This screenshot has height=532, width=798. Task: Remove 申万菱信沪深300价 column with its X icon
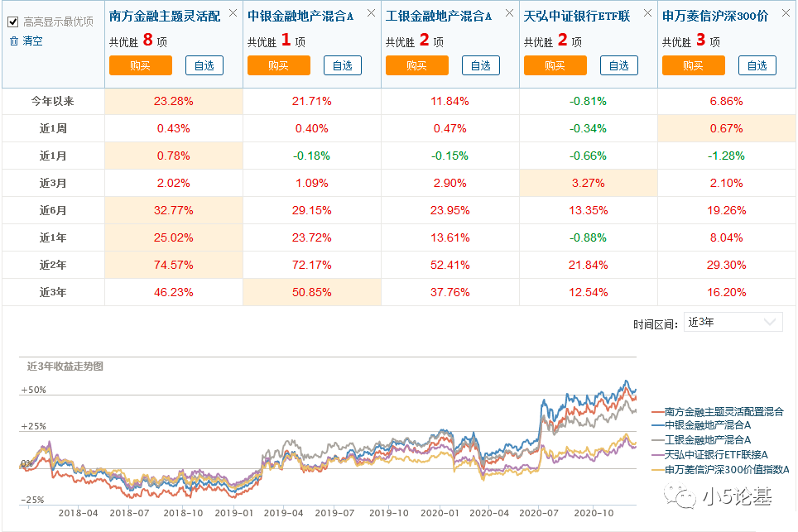784,14
